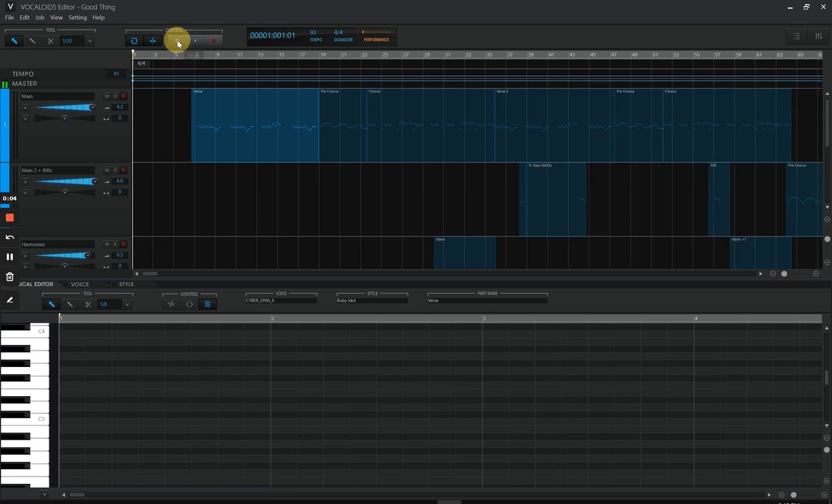Select the Verse 2 part on Main track

(554, 125)
